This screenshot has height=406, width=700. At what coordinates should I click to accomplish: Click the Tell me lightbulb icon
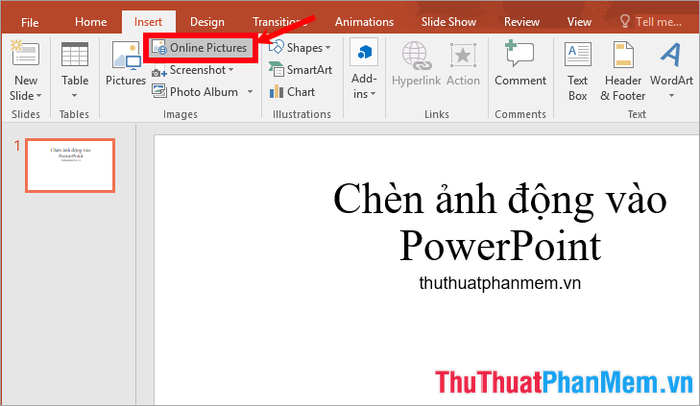[625, 21]
